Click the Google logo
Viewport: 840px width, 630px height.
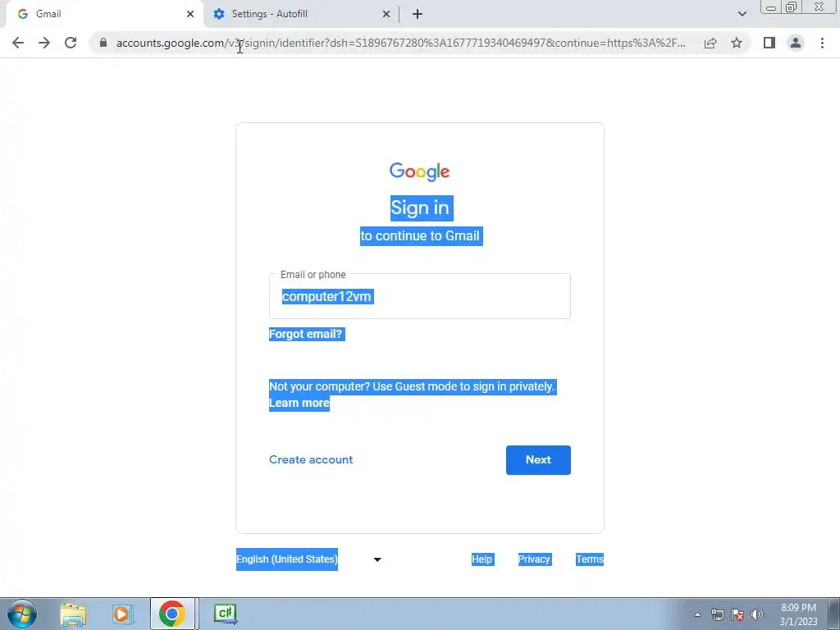coord(419,171)
